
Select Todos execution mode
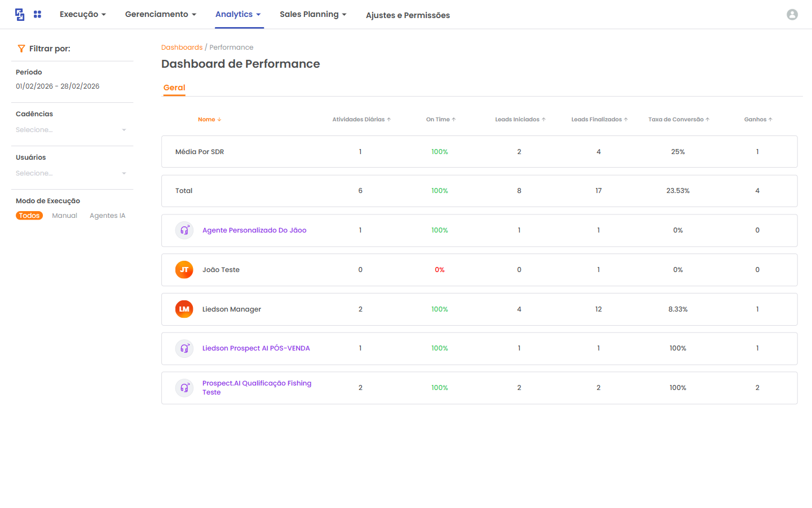point(29,216)
